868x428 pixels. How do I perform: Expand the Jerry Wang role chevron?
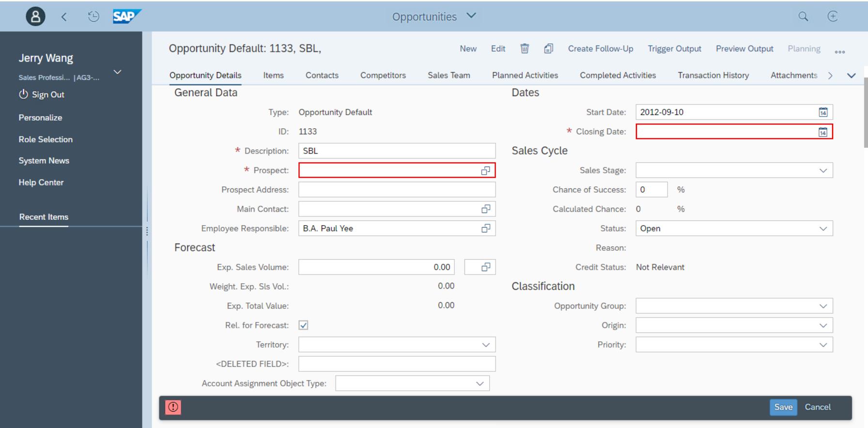[117, 72]
